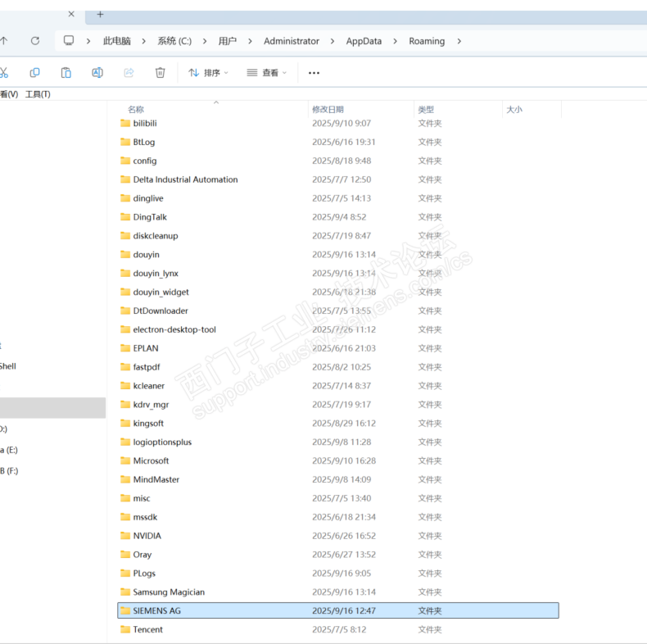The width and height of the screenshot is (647, 644).
Task: Select the kcleaner folder name
Action: 149,386
